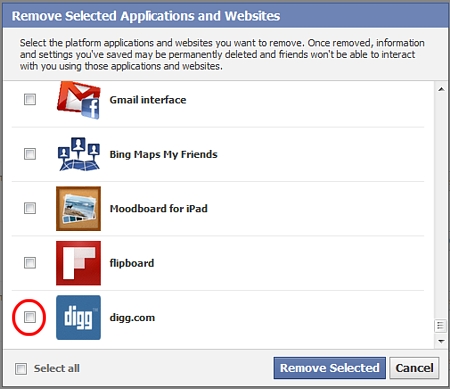Click the Bing Maps My Friends icon
Image resolution: width=450 pixels, height=389 pixels.
point(79,154)
